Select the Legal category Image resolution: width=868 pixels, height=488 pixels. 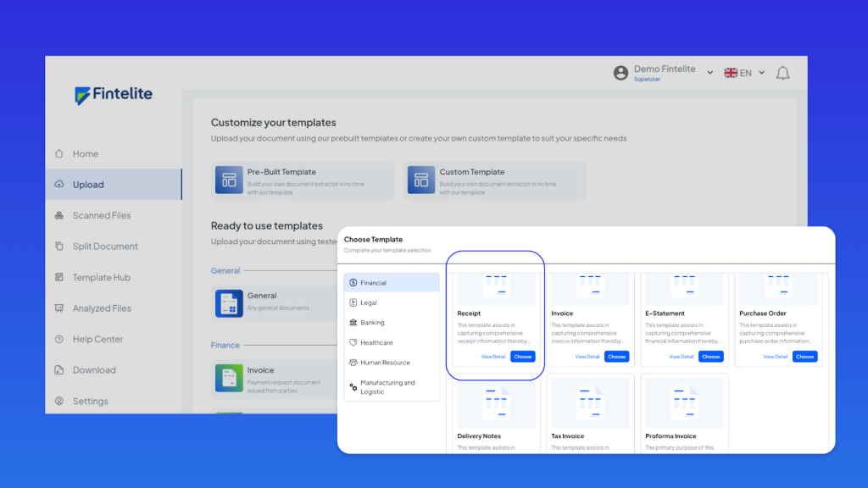369,302
